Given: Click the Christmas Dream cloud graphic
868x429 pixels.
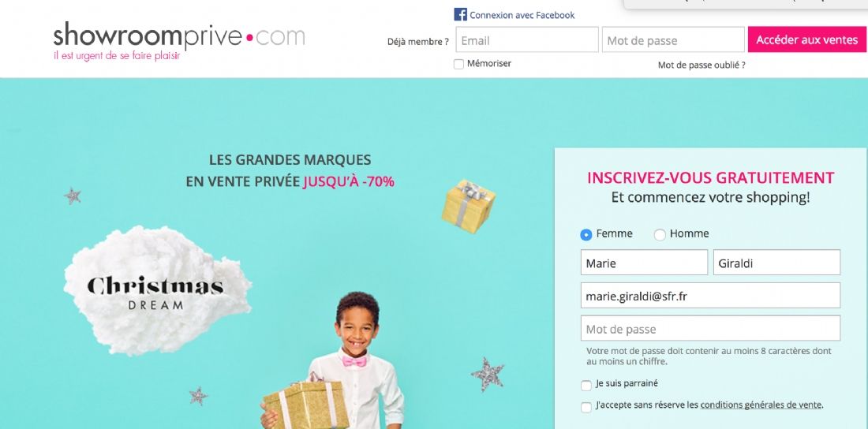Looking at the screenshot, I should click(157, 290).
